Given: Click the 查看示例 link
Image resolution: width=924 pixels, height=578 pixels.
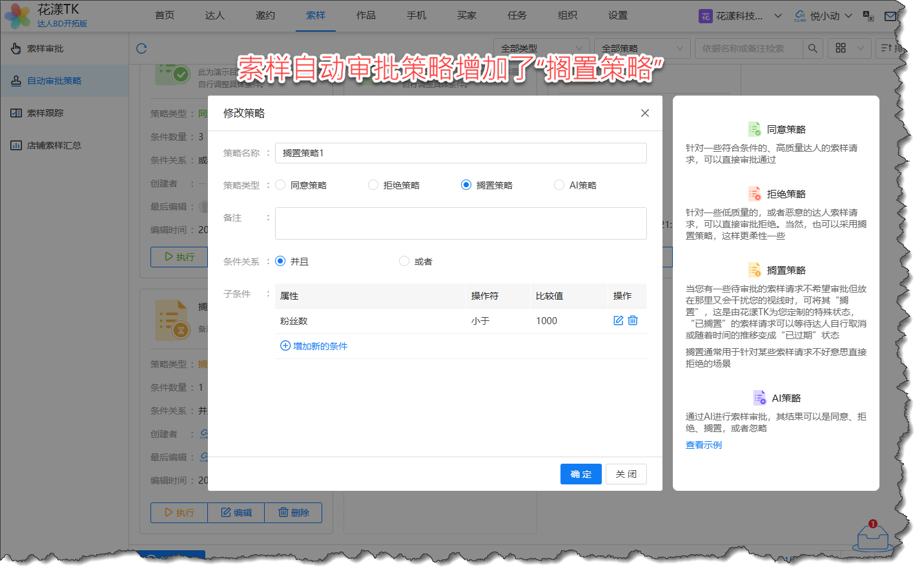Looking at the screenshot, I should click(x=704, y=445).
